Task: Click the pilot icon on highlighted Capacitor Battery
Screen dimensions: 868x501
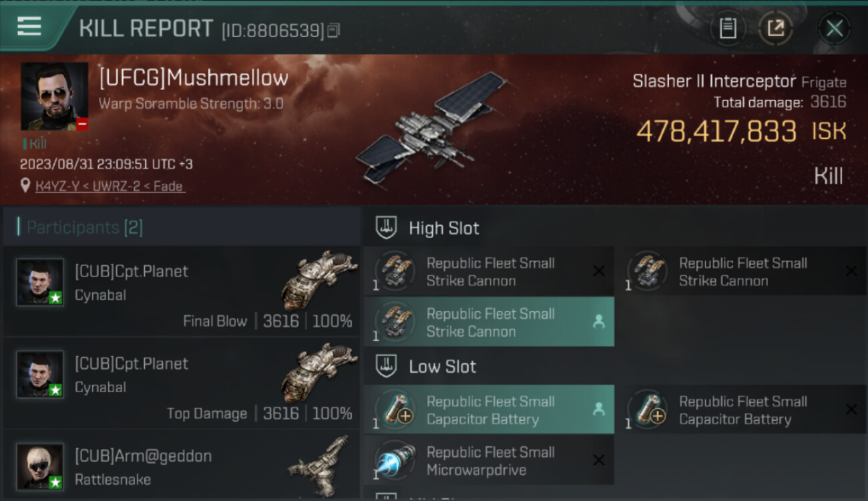Action: [x=599, y=409]
